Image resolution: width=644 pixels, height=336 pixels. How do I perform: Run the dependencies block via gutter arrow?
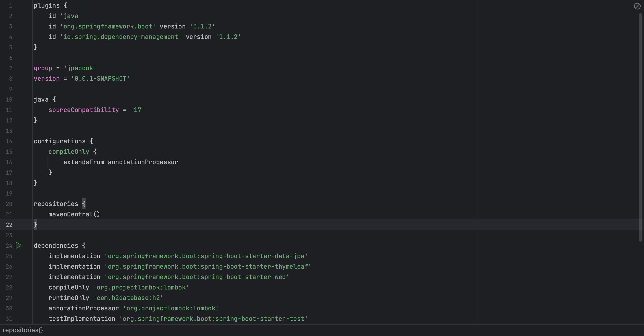(x=19, y=245)
